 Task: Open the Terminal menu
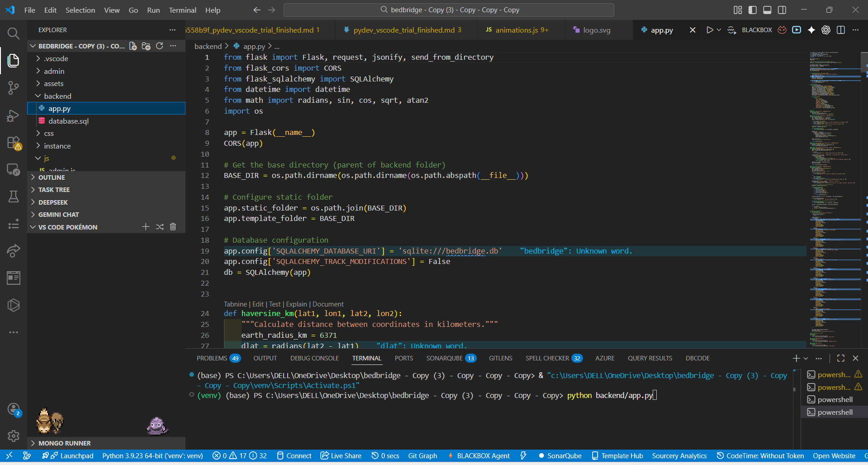click(182, 10)
